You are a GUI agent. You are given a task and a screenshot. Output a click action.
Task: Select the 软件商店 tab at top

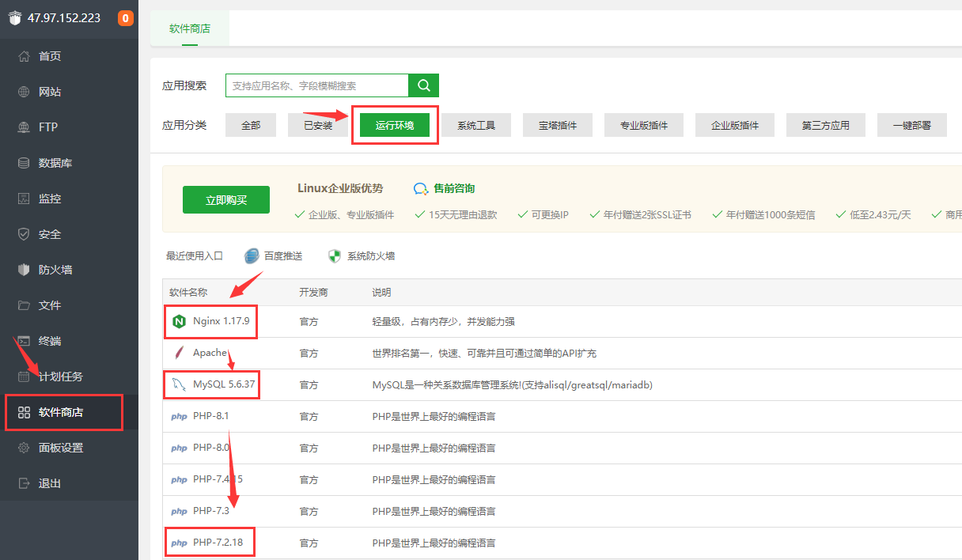(190, 28)
